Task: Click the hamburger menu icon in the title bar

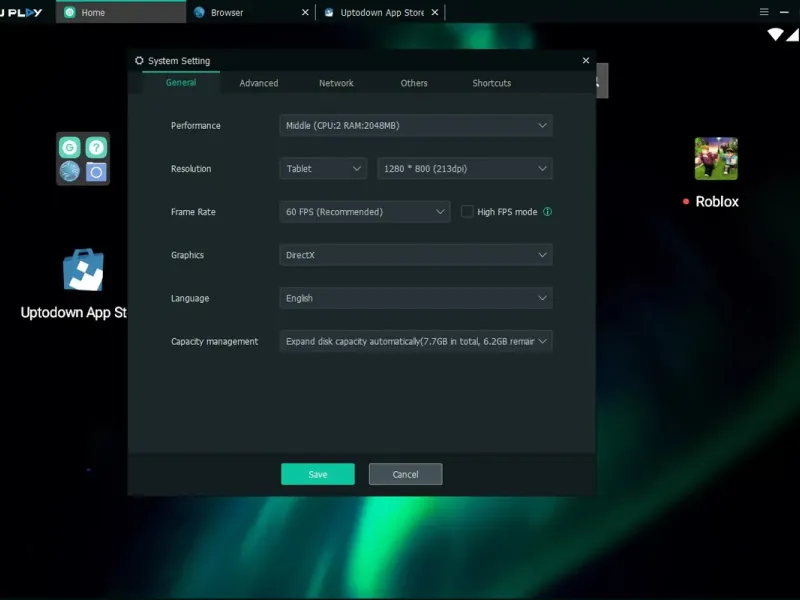Action: point(764,12)
